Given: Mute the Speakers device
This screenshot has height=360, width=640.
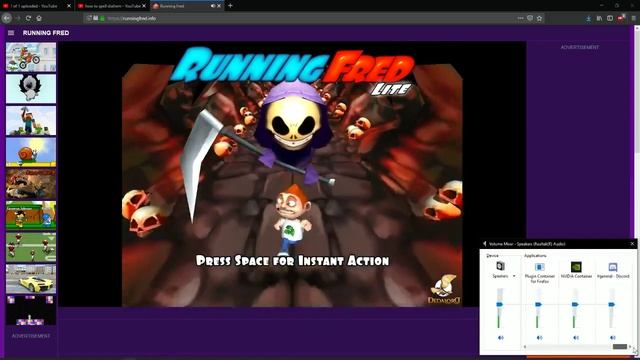Looking at the screenshot, I should pos(500,338).
